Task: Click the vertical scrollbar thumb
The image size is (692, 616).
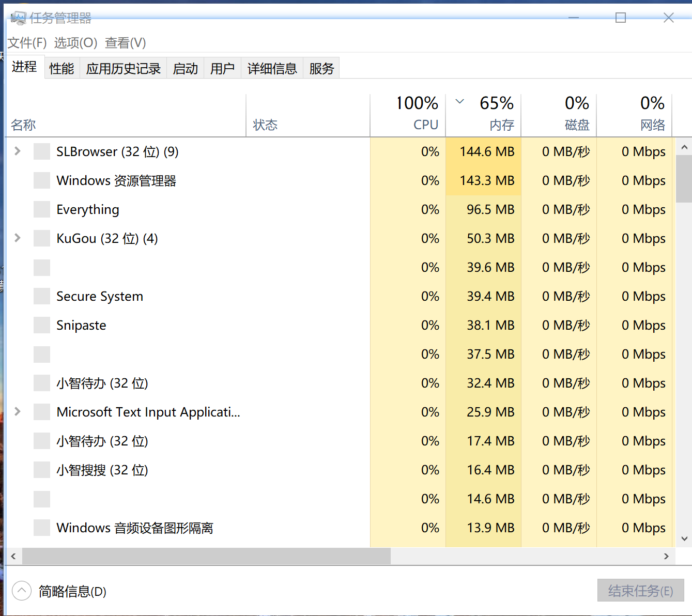Action: tap(684, 179)
